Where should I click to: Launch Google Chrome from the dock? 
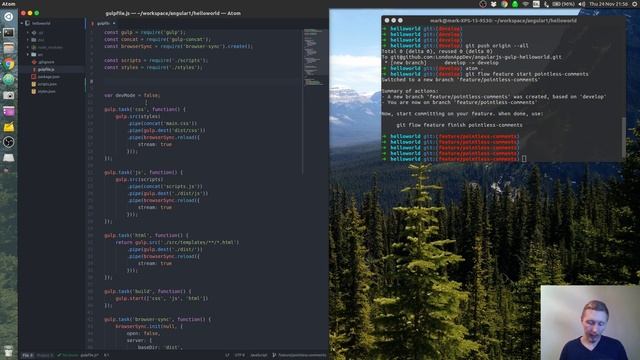[9, 64]
